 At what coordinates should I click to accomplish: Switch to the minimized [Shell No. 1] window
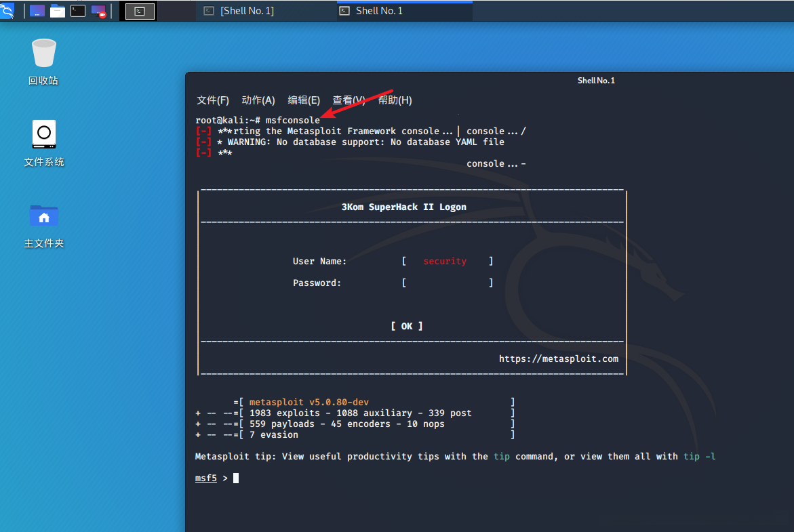point(246,11)
